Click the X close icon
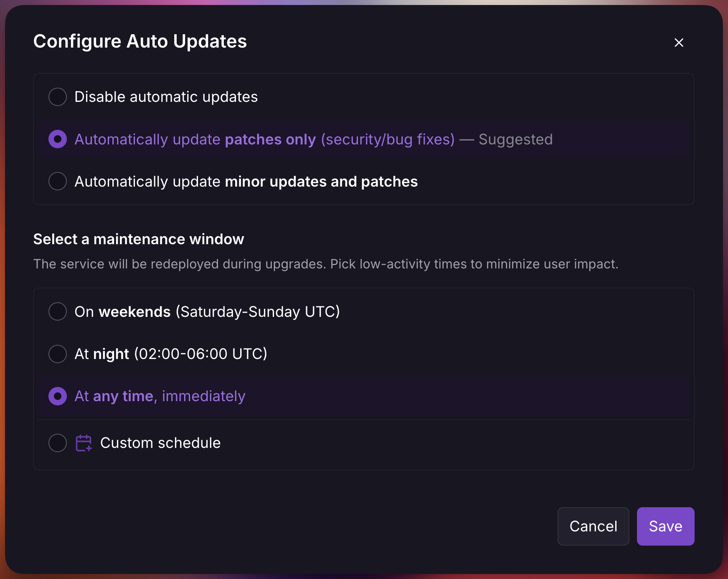 (x=679, y=43)
